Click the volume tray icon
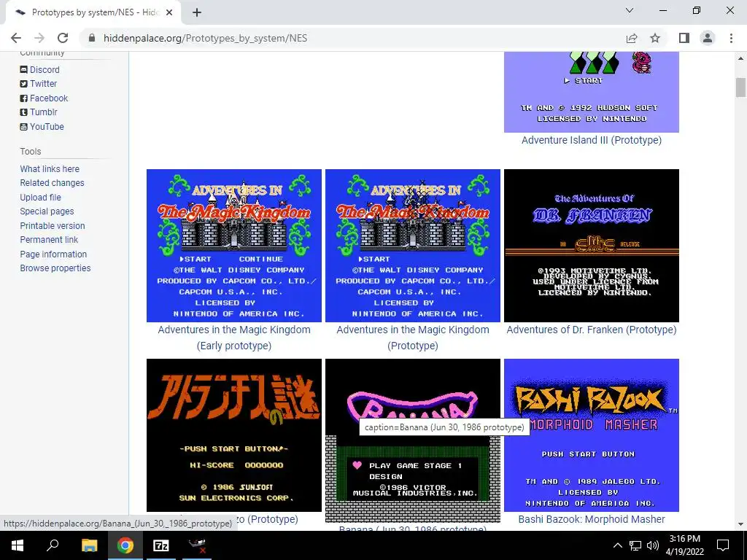Viewport: 747px width, 560px height. tap(653, 545)
